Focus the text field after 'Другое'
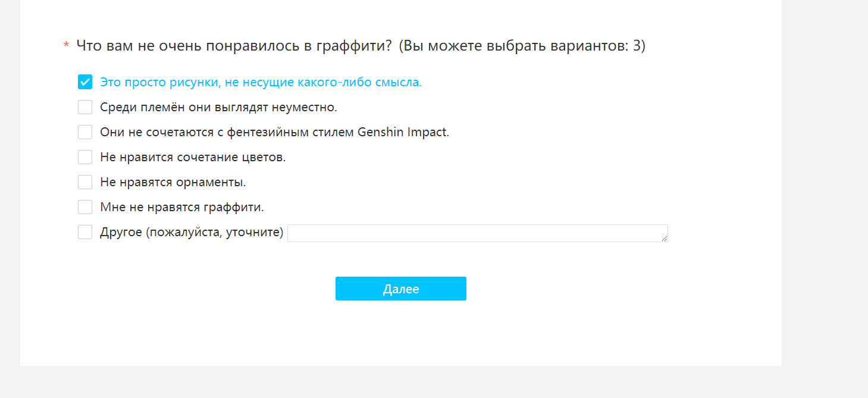Screen dimensions: 868x398 point(476,233)
